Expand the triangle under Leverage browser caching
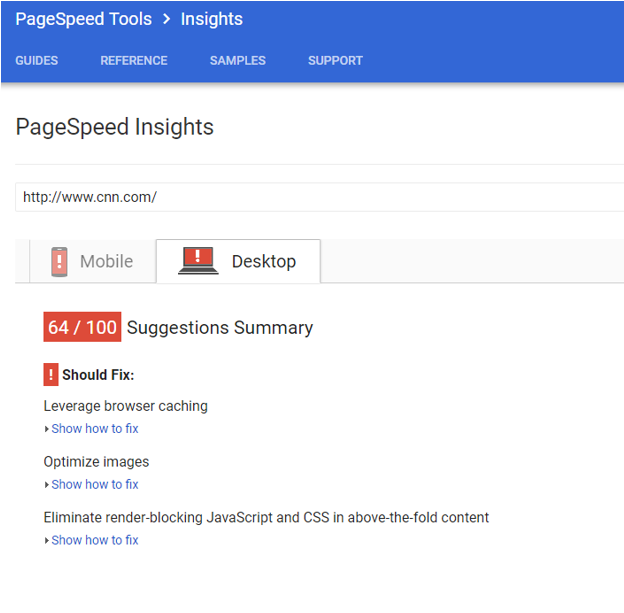This screenshot has height=613, width=624. [47, 429]
